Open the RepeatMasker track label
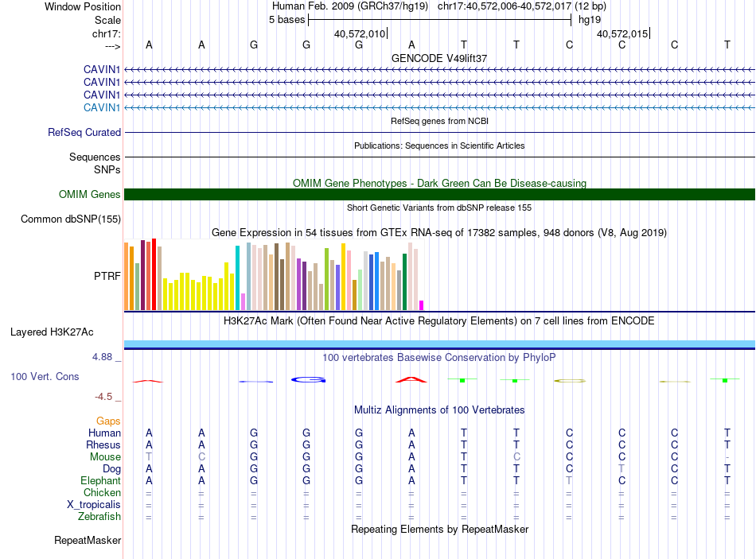Screen dimensions: 756x559 tap(88, 541)
